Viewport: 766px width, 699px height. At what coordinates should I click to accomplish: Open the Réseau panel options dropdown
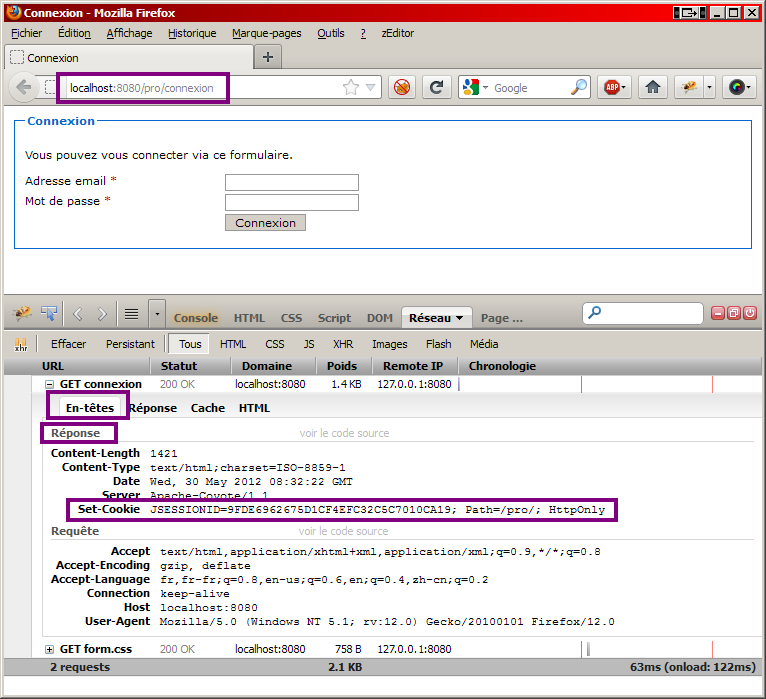pos(460,318)
